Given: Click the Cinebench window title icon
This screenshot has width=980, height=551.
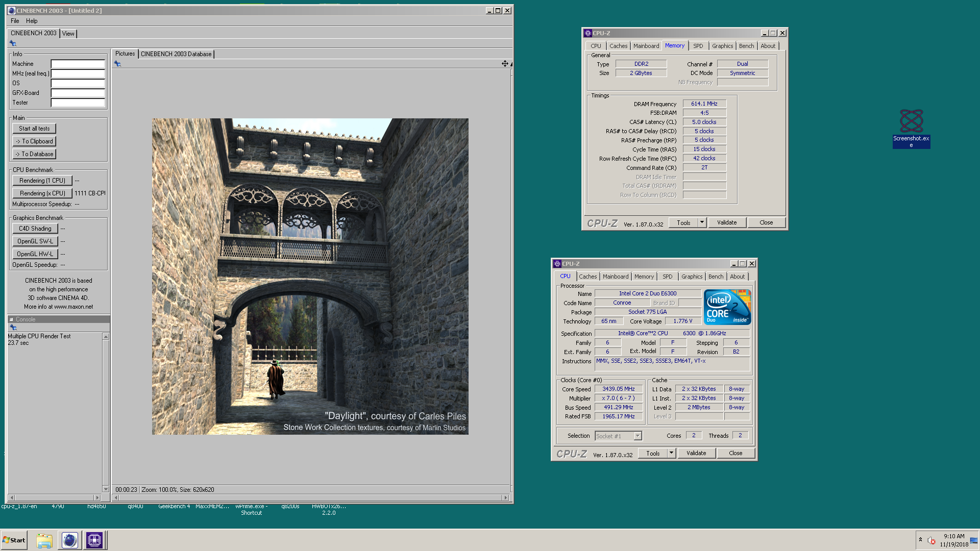Looking at the screenshot, I should click(11, 11).
